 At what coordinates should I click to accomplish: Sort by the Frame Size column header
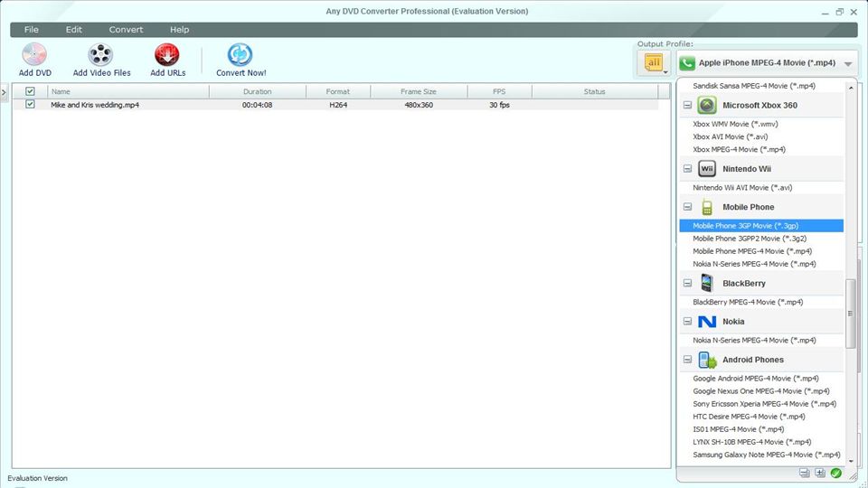419,92
